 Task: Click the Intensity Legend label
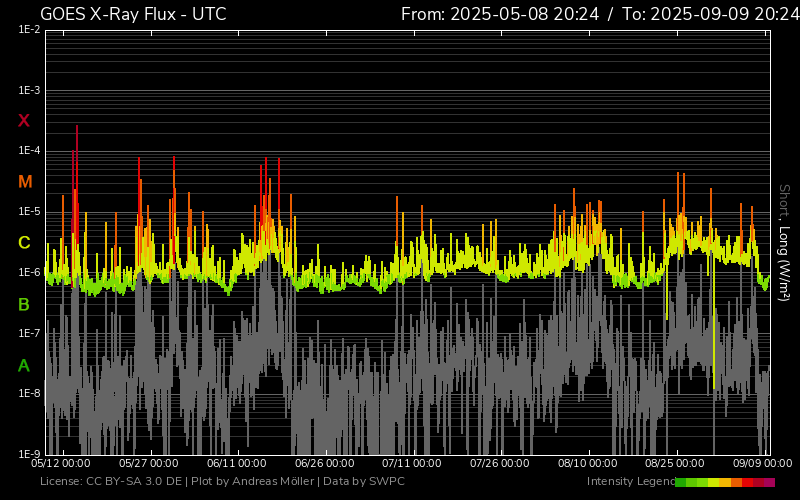tap(630, 482)
